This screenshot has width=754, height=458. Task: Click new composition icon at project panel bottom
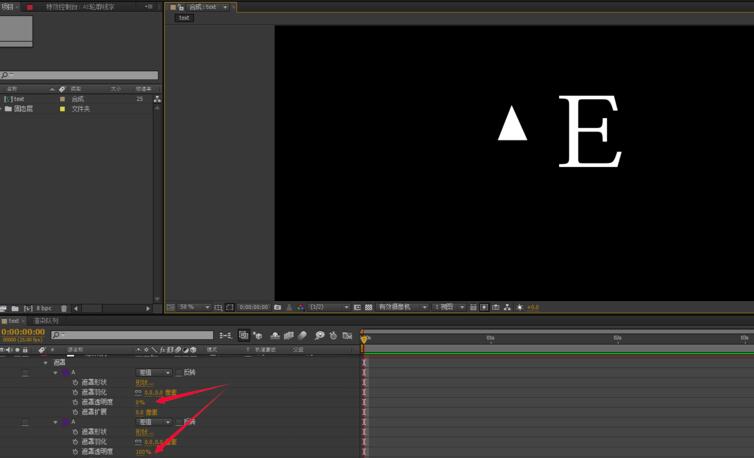coord(28,308)
